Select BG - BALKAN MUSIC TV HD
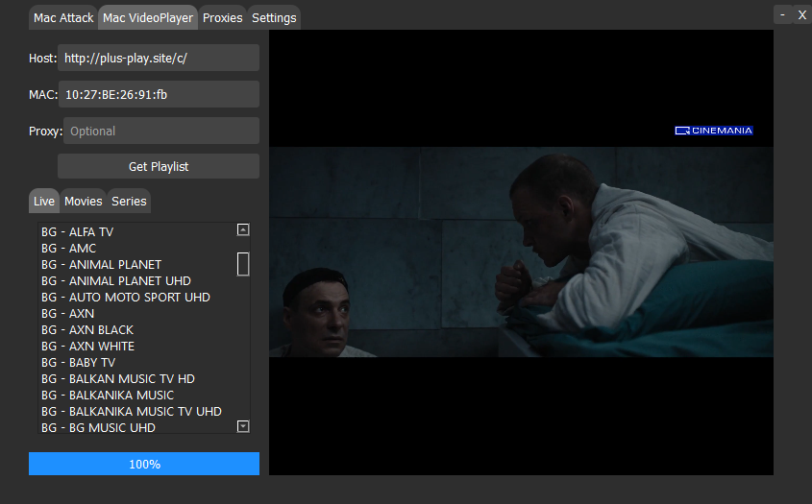812x504 pixels. coord(137,379)
